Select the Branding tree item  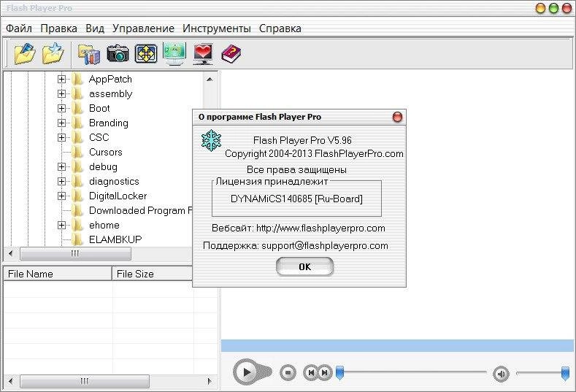pyautogui.click(x=109, y=123)
